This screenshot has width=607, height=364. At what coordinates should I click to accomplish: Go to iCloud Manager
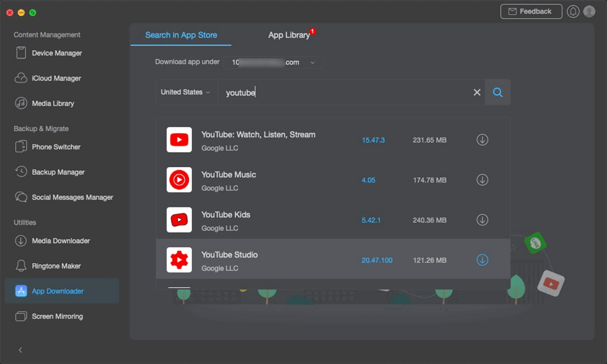(x=56, y=79)
